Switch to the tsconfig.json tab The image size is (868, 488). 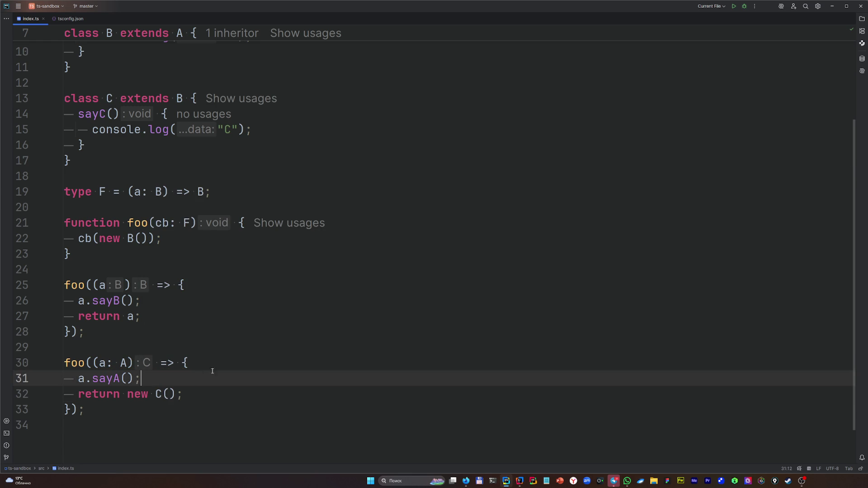coord(70,19)
